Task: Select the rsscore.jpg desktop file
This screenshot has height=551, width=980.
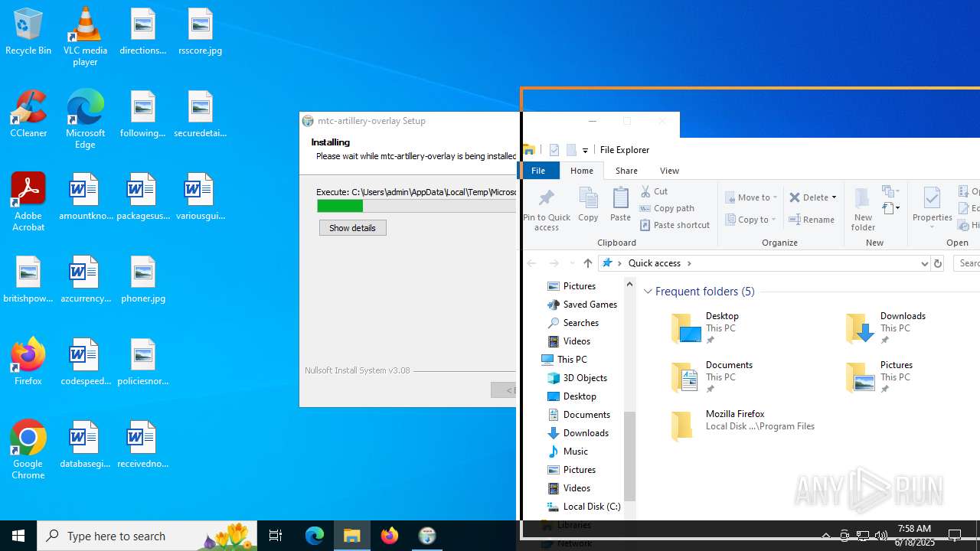Action: [200, 31]
